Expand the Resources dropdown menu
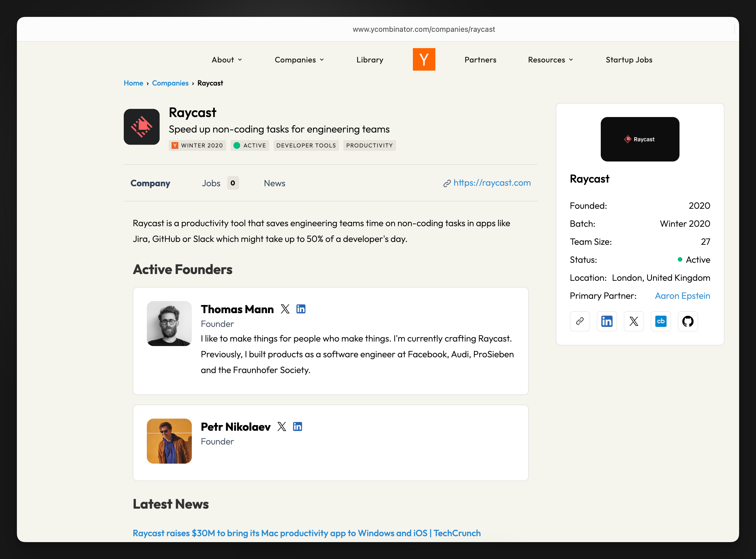This screenshot has height=559, width=756. [x=550, y=60]
